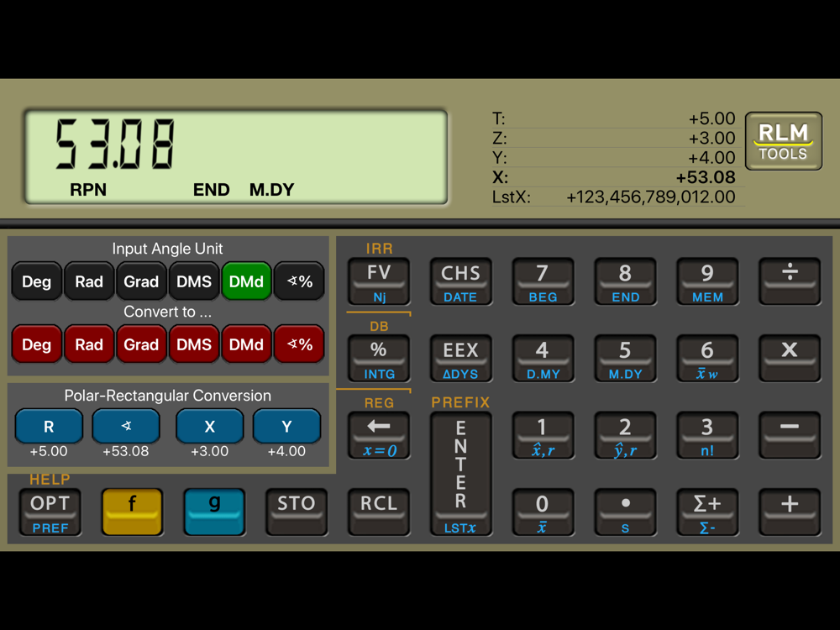Convert to DMS with red button
Screen dimensions: 840x630
click(x=194, y=344)
